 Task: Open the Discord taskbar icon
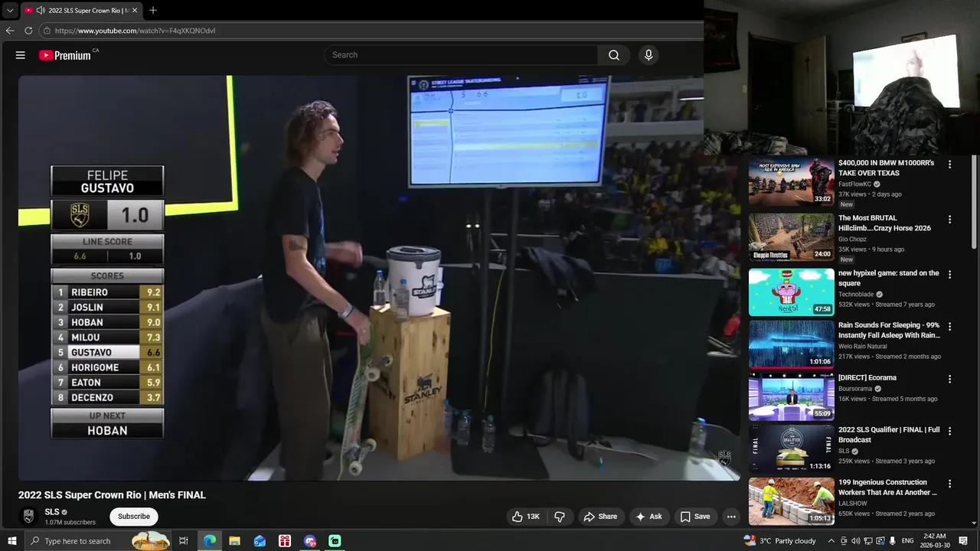pos(310,541)
